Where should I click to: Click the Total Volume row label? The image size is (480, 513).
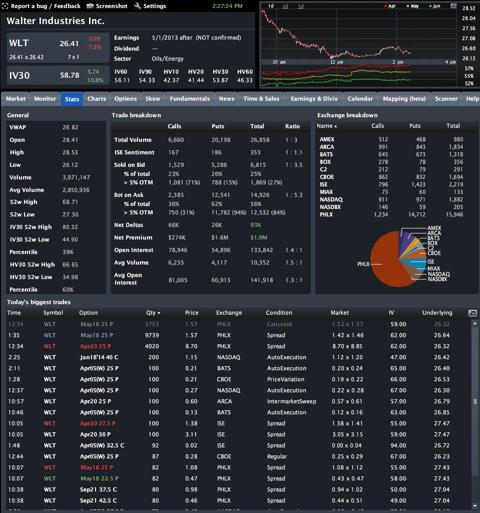pos(133,140)
